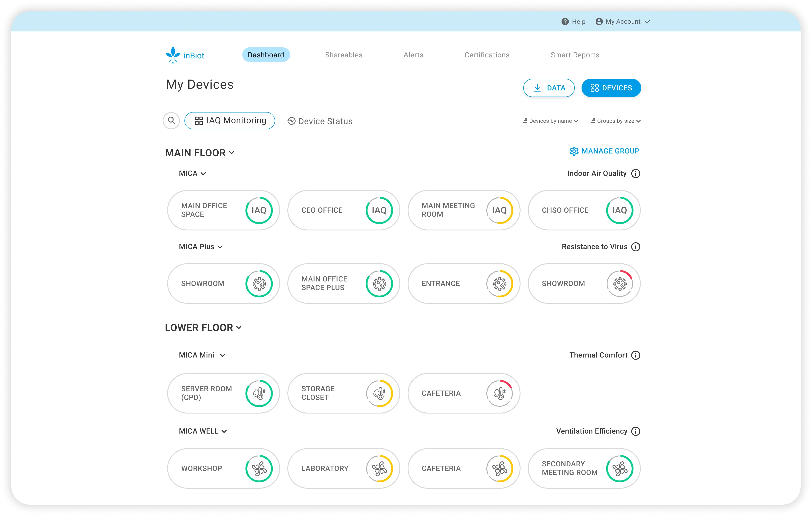Go to the Smart Reports tab

point(575,55)
